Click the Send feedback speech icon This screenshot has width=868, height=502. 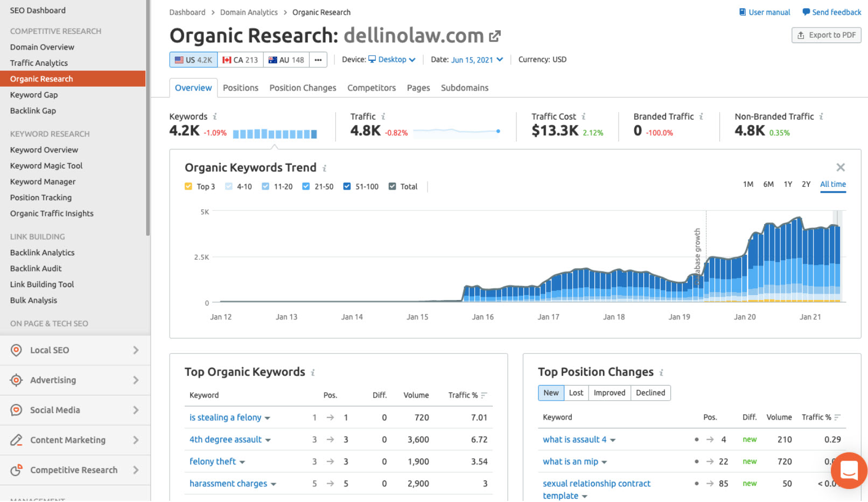806,12
